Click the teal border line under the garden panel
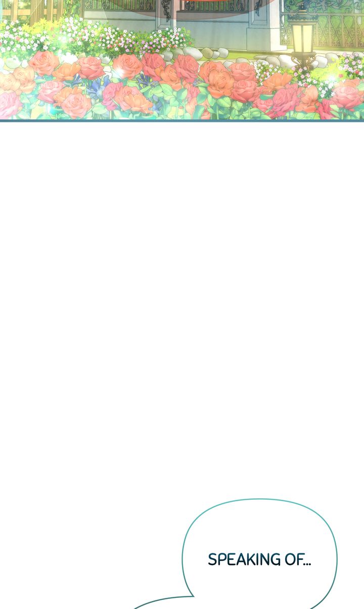Image resolution: width=364 pixels, height=609 pixels. (x=182, y=121)
